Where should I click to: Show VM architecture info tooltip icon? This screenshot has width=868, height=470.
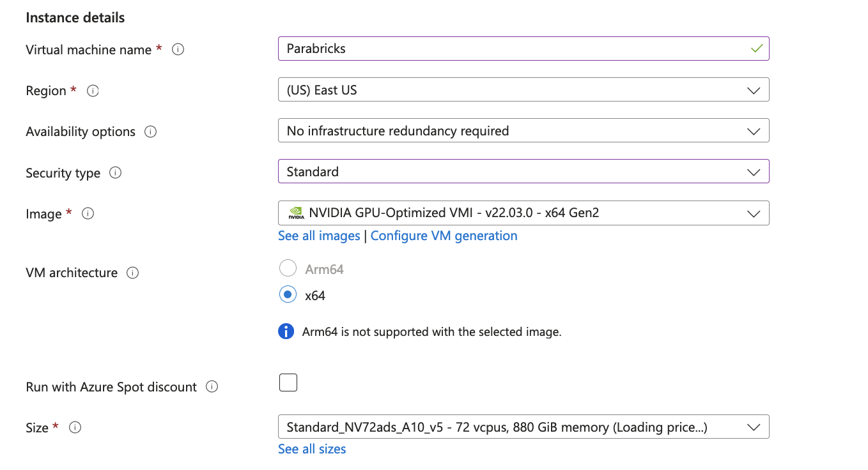[133, 273]
